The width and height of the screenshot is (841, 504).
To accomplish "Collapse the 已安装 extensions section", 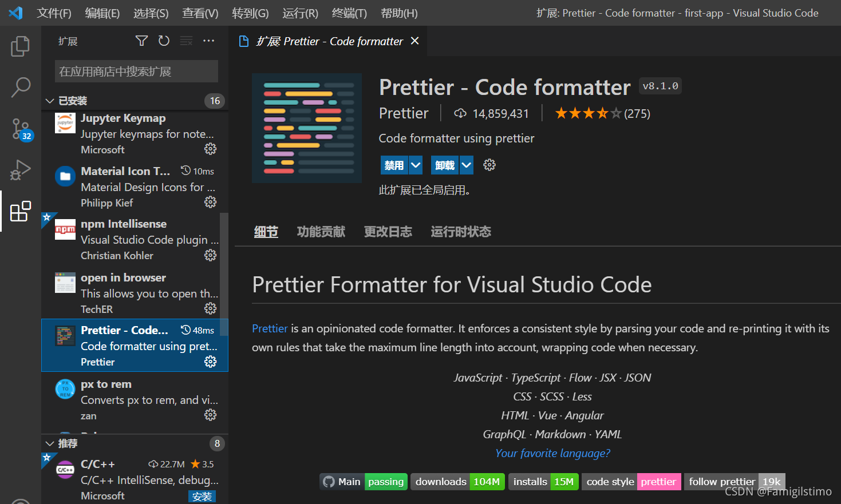I will (x=50, y=100).
